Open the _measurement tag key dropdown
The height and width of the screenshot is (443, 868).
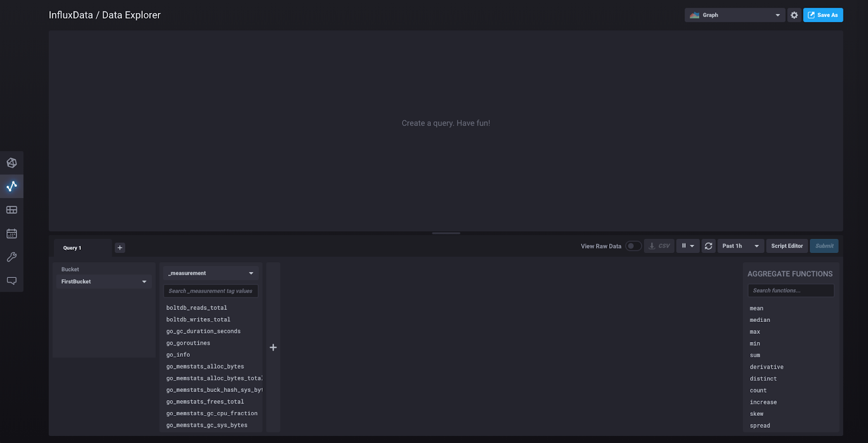tap(211, 273)
